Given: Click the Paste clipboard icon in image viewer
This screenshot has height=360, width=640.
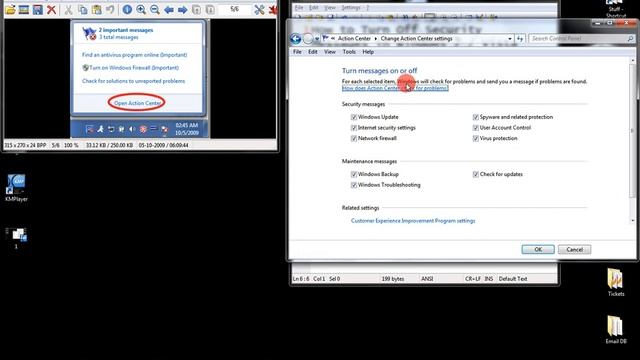Looking at the screenshot, I should tap(97, 9).
